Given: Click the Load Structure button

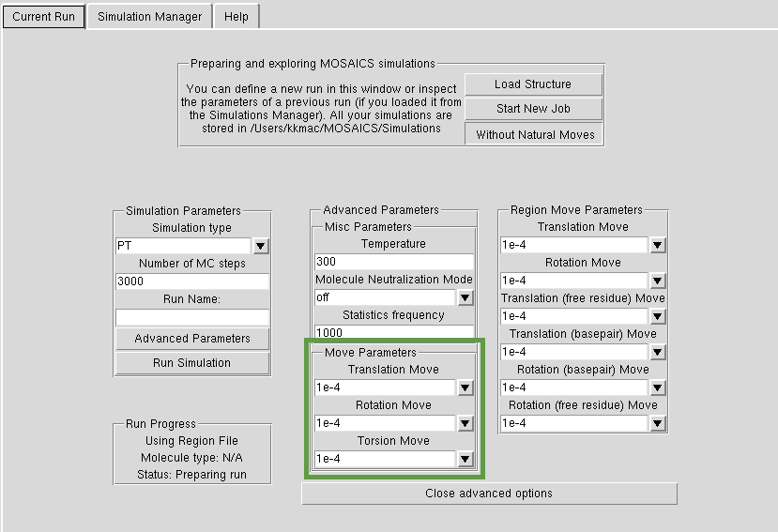Looking at the screenshot, I should [x=533, y=84].
